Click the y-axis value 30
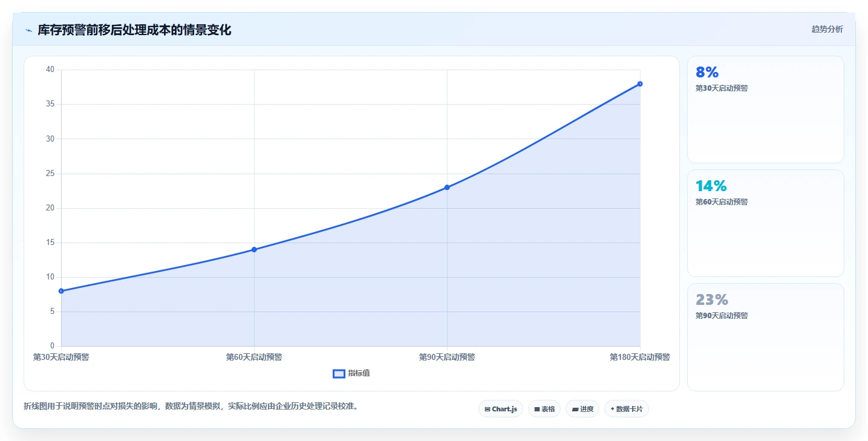This screenshot has width=868, height=441. click(x=50, y=139)
